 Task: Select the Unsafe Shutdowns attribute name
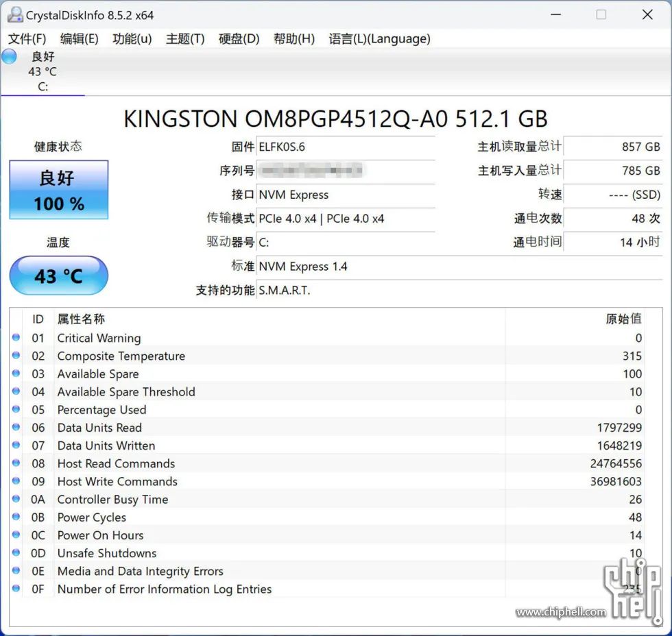coord(107,553)
